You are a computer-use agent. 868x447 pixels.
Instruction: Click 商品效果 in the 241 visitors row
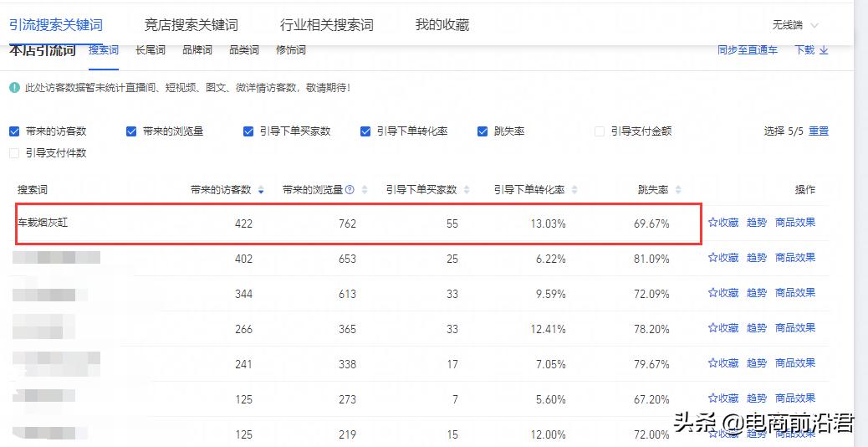tap(795, 363)
